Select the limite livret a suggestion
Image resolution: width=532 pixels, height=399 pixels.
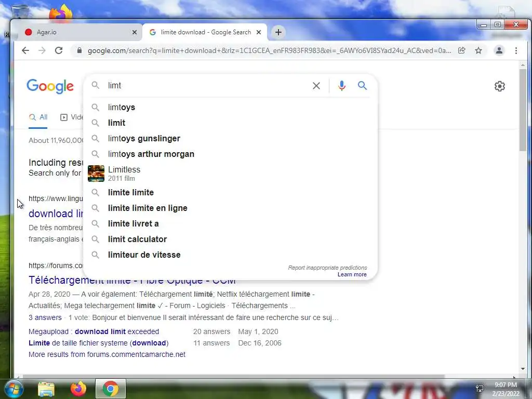[x=230, y=223]
